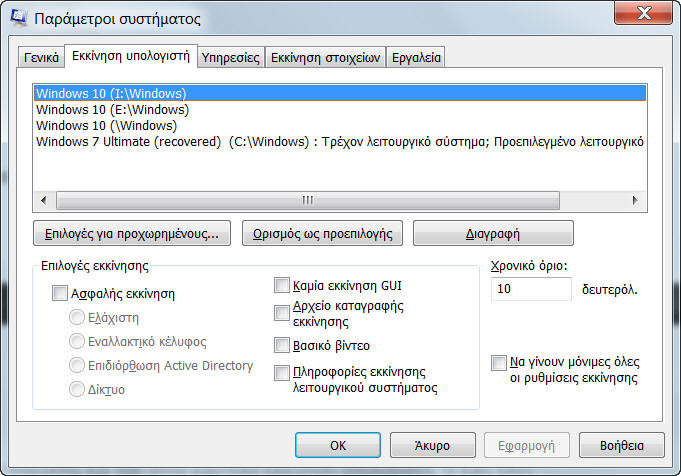Click Ορισμός ως προεπιλογής button

(x=322, y=233)
